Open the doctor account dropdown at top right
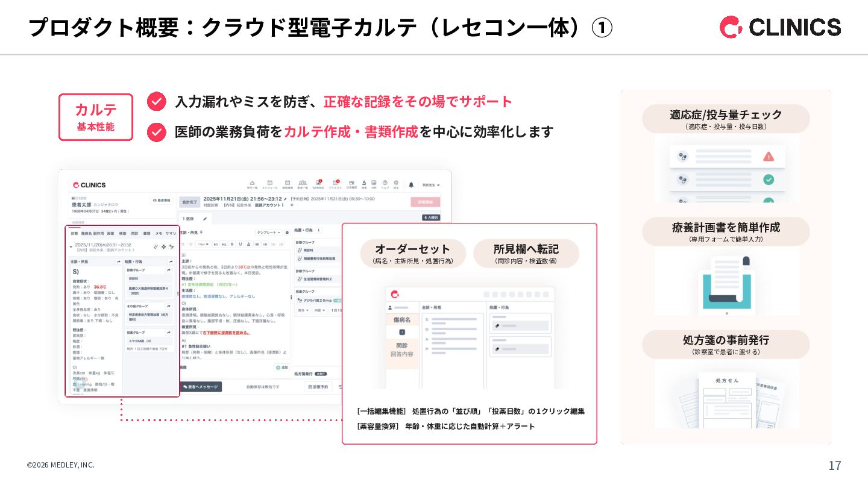Screen dimensions: 868x488 click(430, 185)
